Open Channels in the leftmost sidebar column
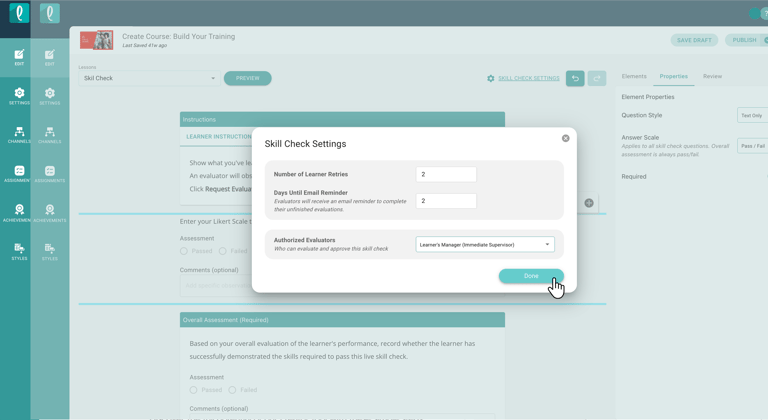Viewport: 768px width, 420px height. pyautogui.click(x=19, y=135)
